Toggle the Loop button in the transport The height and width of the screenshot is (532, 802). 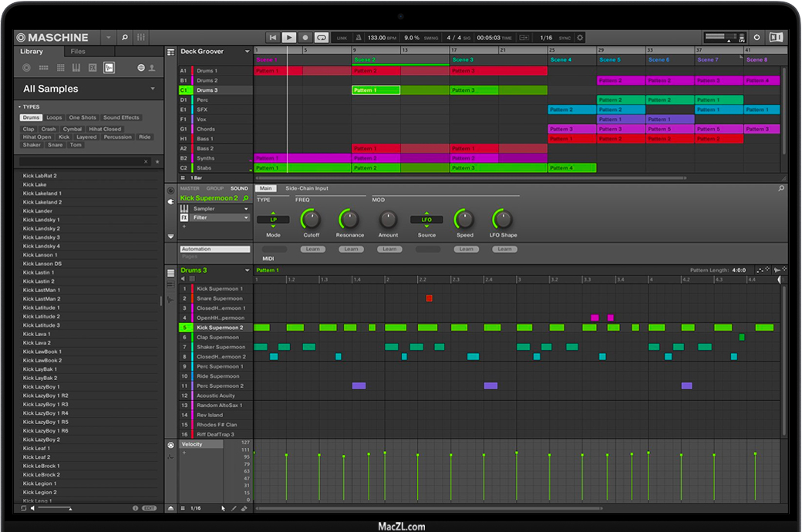pos(321,37)
